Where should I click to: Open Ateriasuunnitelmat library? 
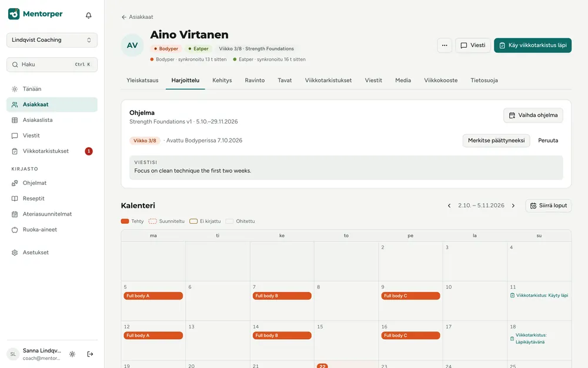[52, 214]
